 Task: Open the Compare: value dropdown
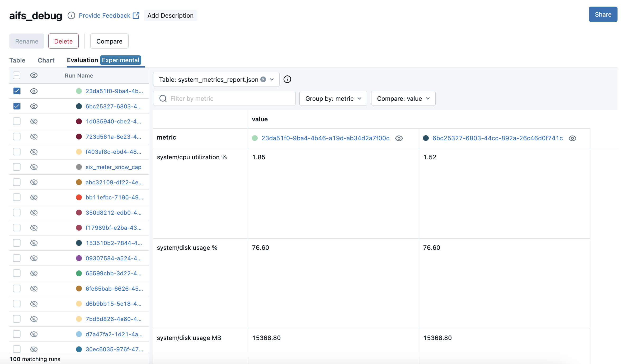403,99
